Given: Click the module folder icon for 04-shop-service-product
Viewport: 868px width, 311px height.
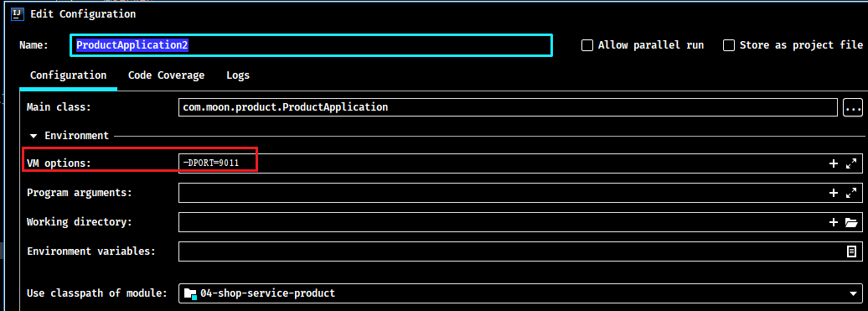Looking at the screenshot, I should coord(190,293).
